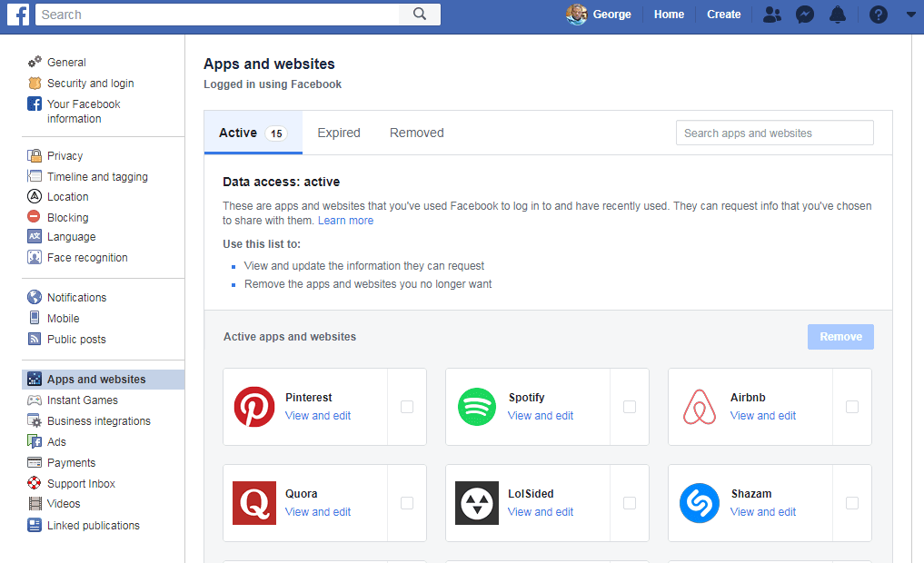Click the Public posts feed icon
Image resolution: width=924 pixels, height=563 pixels.
35,339
